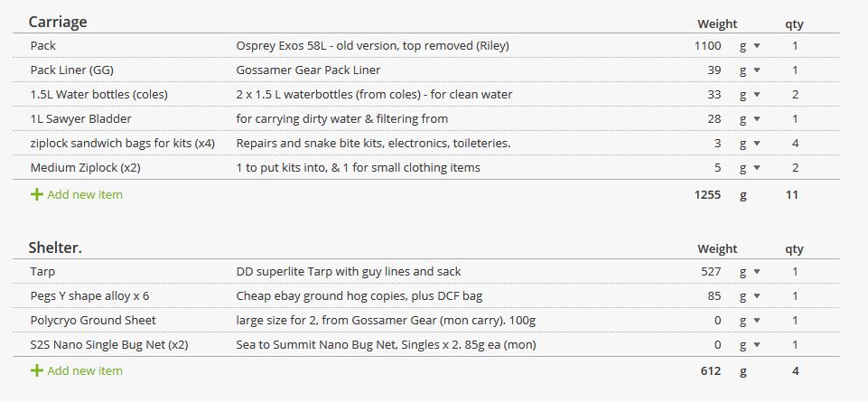Open the unit dropdown for the Tarp row

(750, 271)
